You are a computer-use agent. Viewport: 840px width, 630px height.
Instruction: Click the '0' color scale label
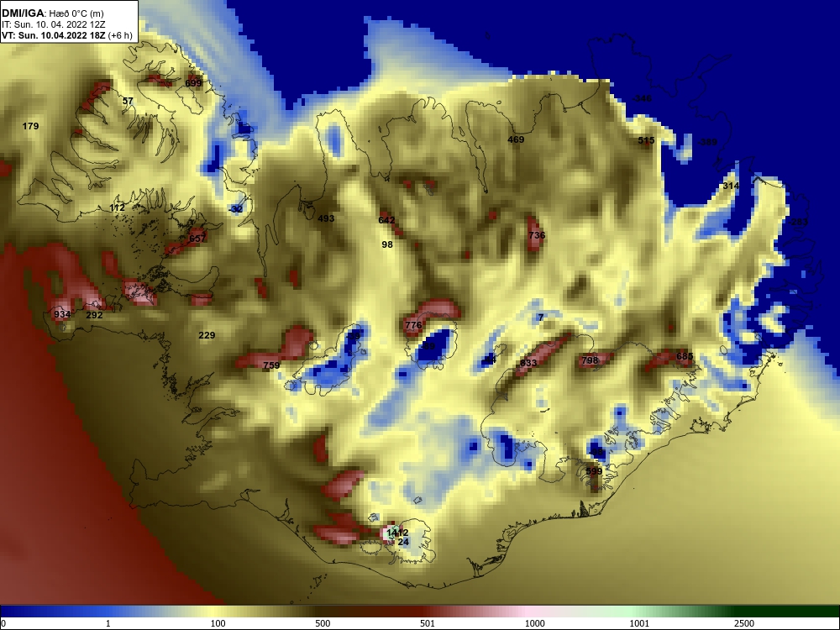pos(3,623)
